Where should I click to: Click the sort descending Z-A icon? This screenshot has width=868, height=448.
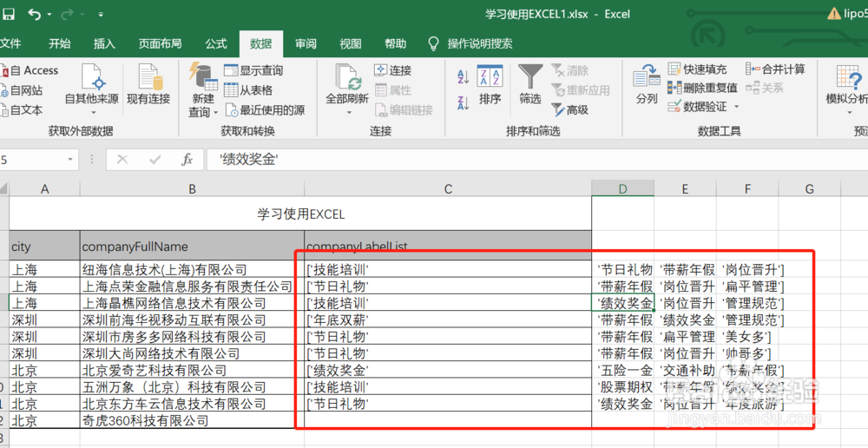pos(464,103)
